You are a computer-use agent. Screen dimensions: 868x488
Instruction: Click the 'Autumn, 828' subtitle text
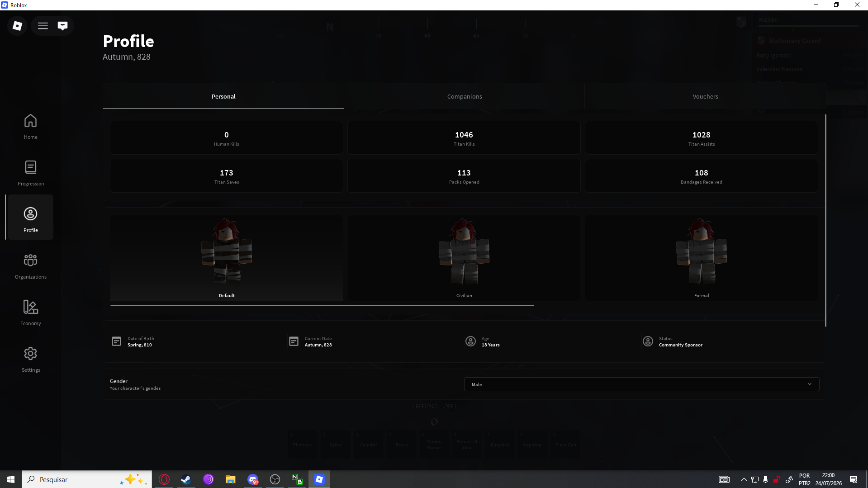126,57
